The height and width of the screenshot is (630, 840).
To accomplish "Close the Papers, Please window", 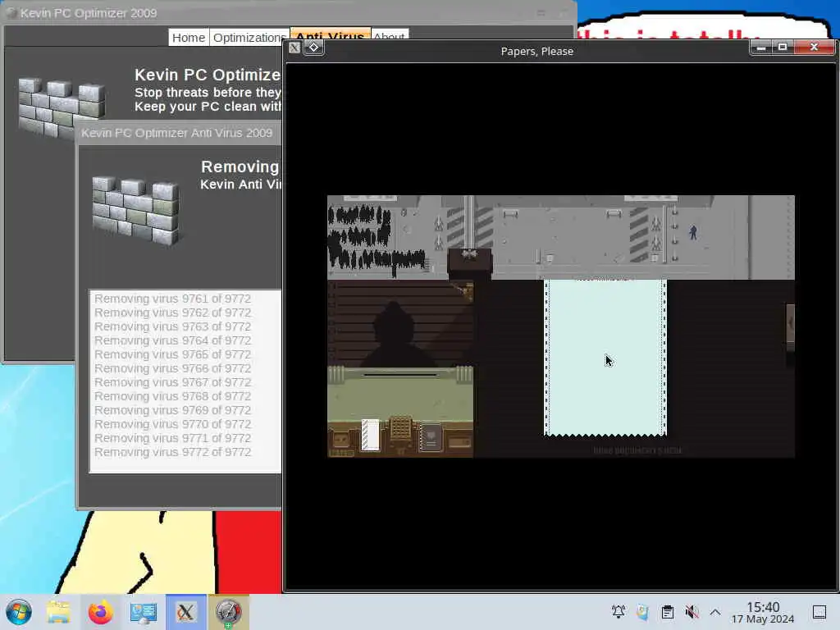I will [815, 48].
